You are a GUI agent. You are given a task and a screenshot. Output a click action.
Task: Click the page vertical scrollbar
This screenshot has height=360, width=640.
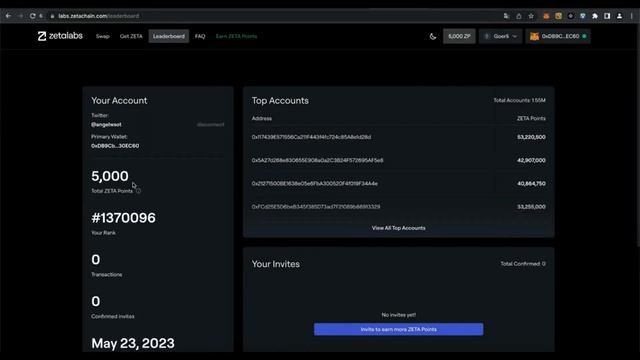(x=638, y=135)
